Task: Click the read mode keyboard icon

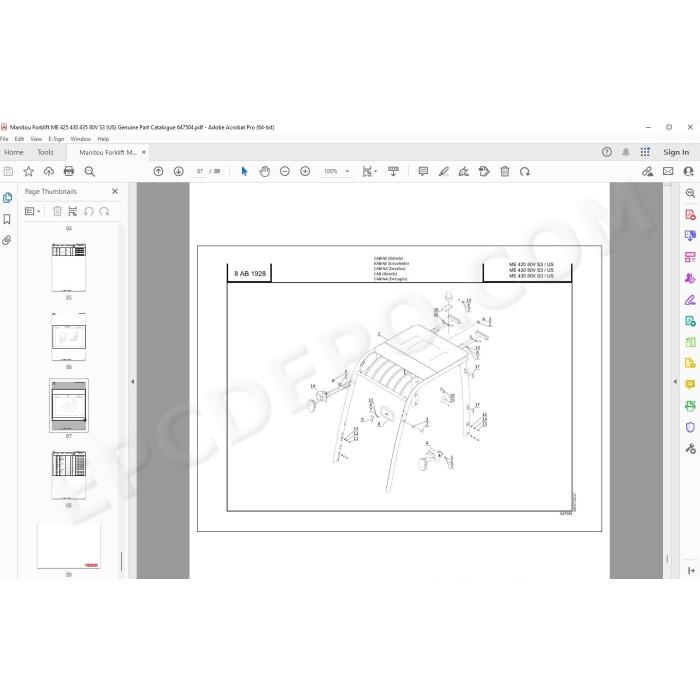Action: click(x=393, y=171)
